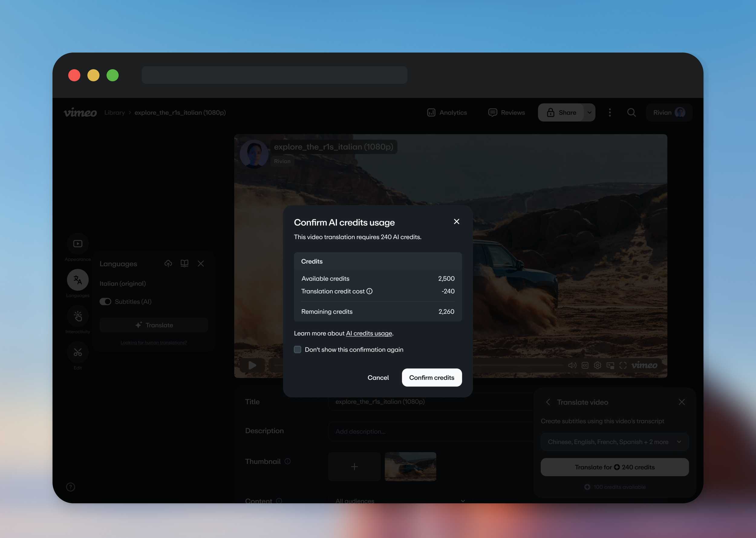Click the help question mark icon
756x538 pixels.
coord(70,487)
